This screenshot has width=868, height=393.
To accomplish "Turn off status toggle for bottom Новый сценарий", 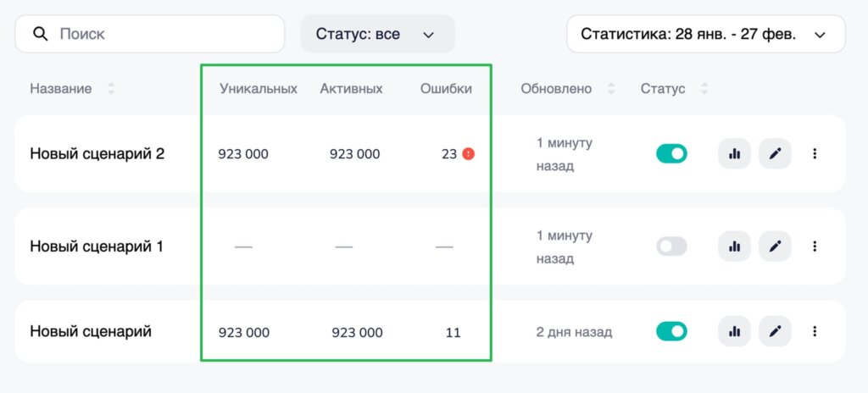I will (x=671, y=331).
